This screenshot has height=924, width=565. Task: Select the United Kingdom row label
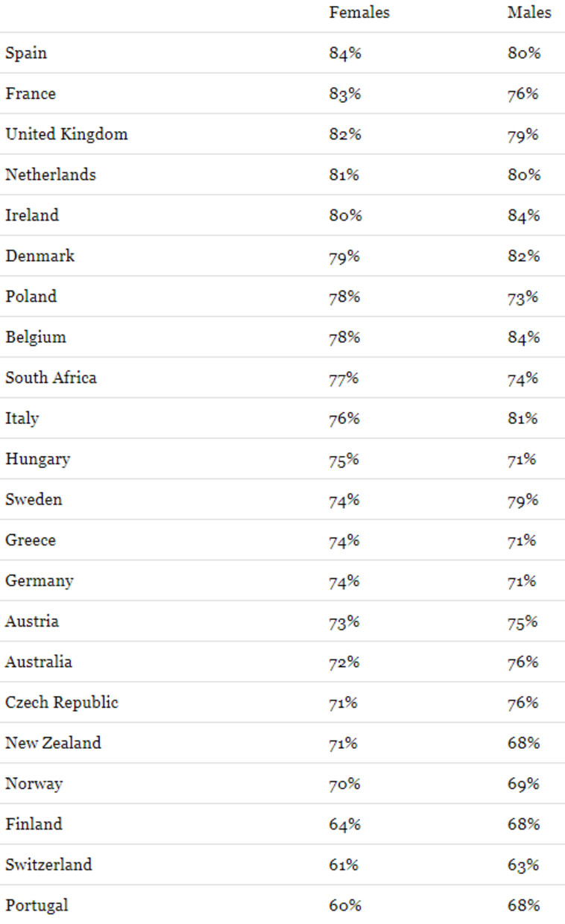[x=66, y=134]
